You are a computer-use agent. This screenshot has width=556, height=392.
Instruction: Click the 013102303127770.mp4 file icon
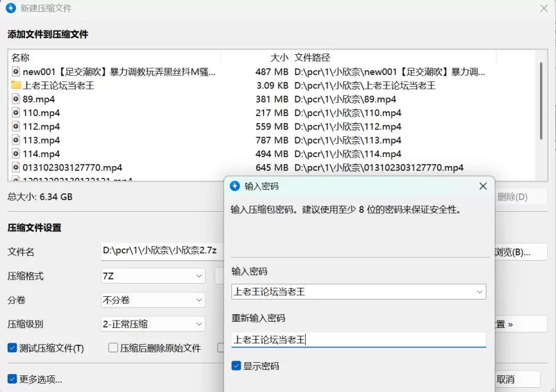(x=16, y=168)
